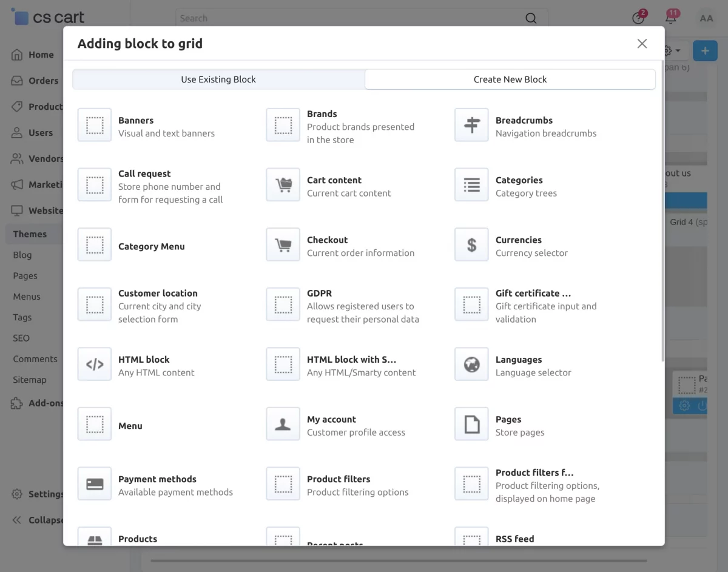Click the 'Any HTML content' description

pos(157,372)
